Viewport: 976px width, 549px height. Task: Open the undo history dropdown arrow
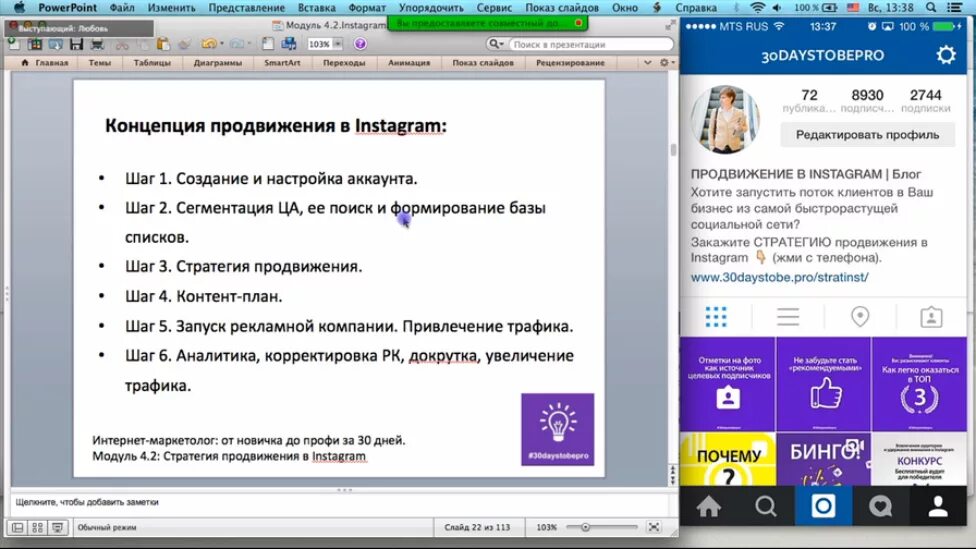click(x=222, y=44)
